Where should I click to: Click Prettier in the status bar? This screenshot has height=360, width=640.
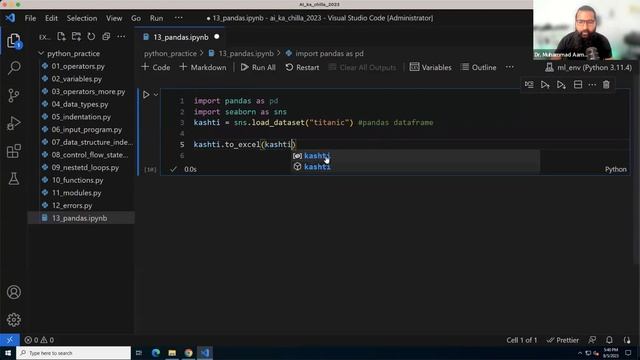pos(563,340)
